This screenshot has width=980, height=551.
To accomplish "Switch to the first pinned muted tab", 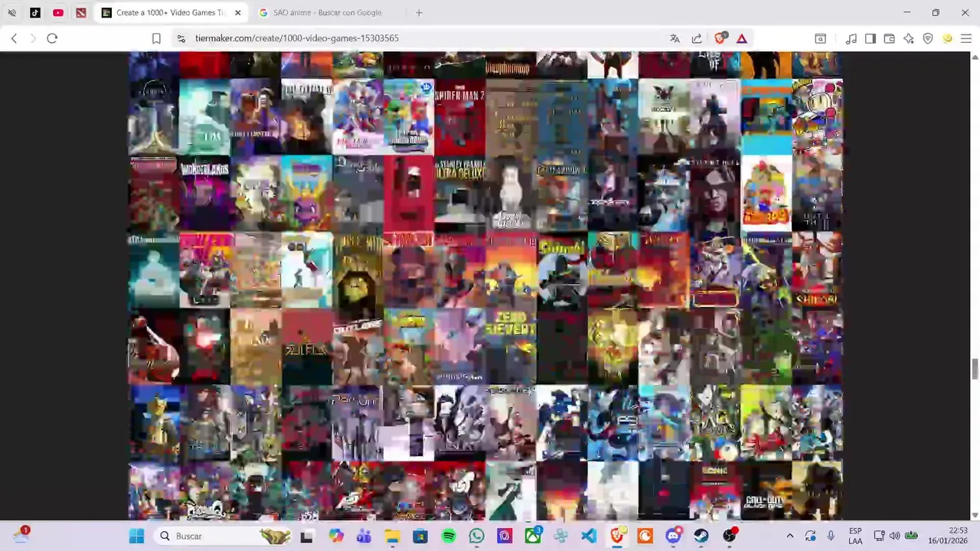I will click(12, 12).
